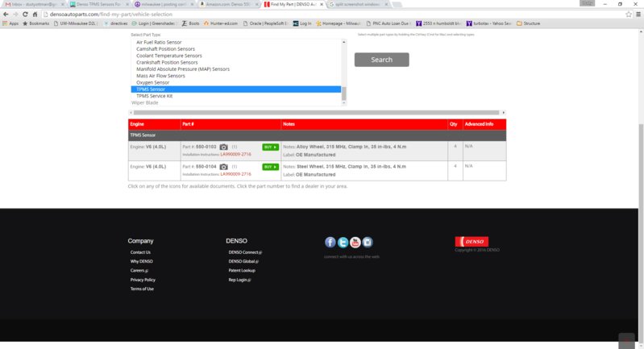The width and height of the screenshot is (644, 349).
Task: Click the back-to-top arrow button at page corner
Action: [x=627, y=341]
